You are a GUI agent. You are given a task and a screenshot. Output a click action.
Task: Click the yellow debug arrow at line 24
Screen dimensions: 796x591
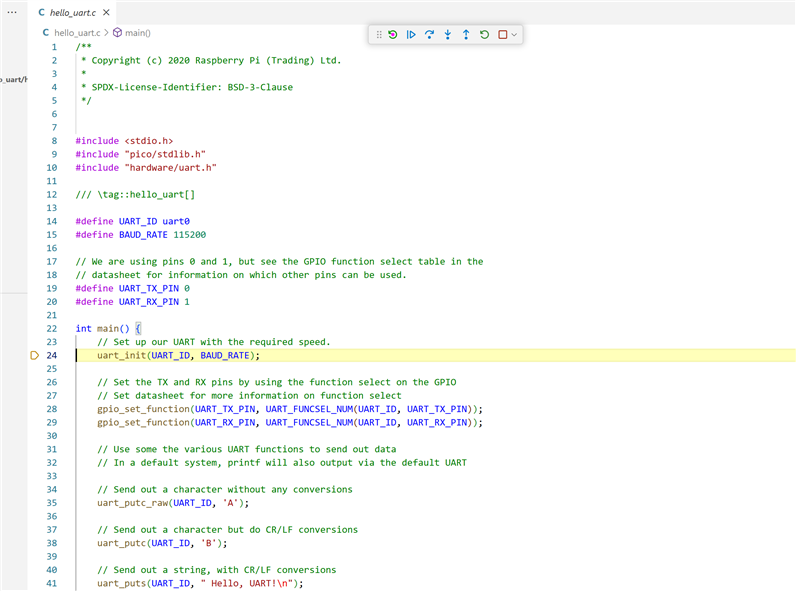click(x=35, y=355)
